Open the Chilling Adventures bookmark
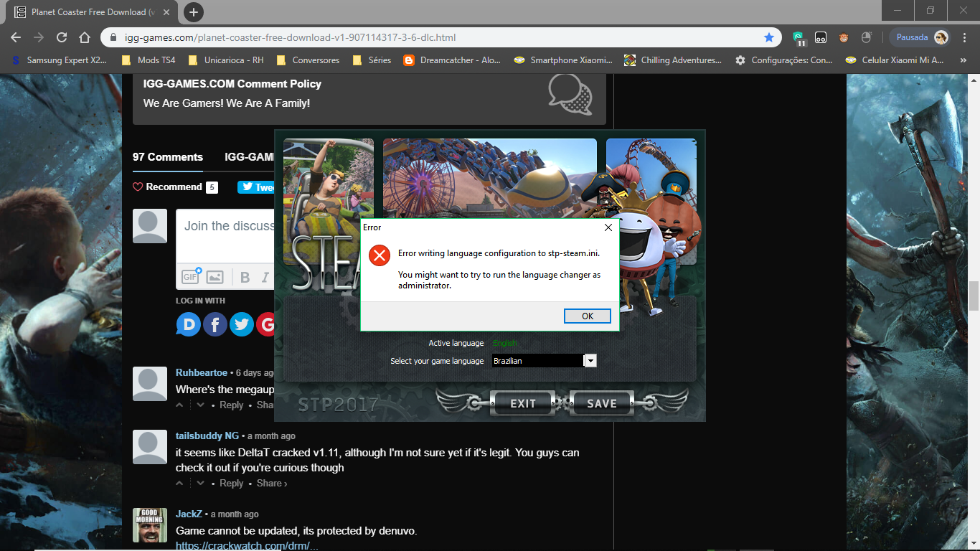The height and width of the screenshot is (551, 980). coord(673,60)
